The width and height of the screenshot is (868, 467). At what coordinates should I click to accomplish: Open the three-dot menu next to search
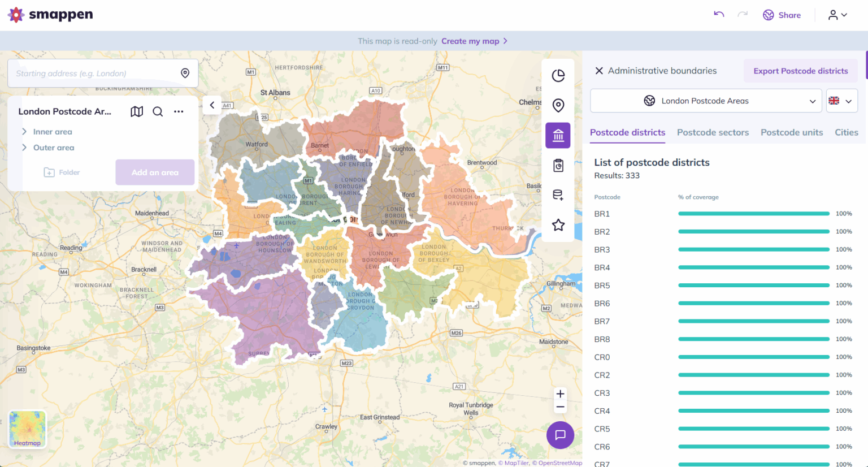click(x=179, y=111)
